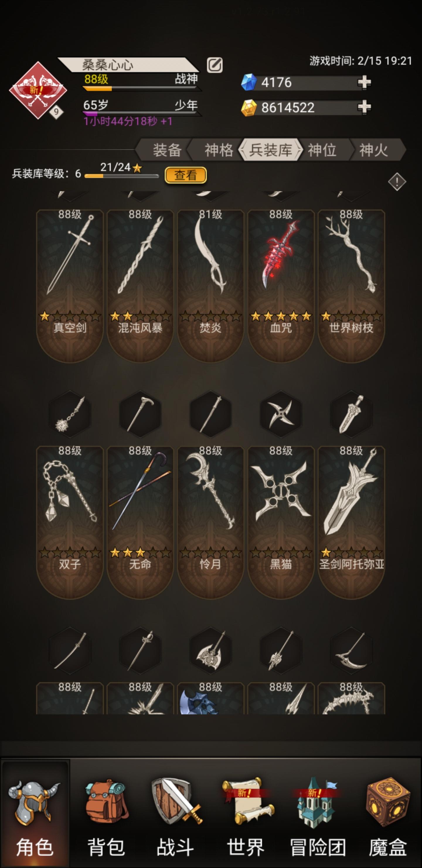
Task: Switch to the 神格 tab
Action: pos(219,150)
